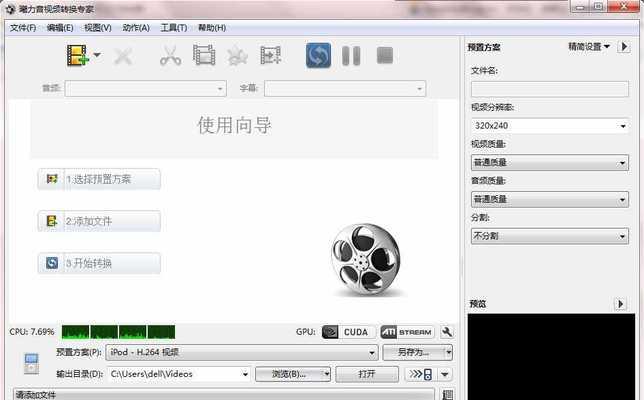Viewport: 644px width, 400px height.
Task: Click the CPU usage graph
Action: click(x=118, y=332)
